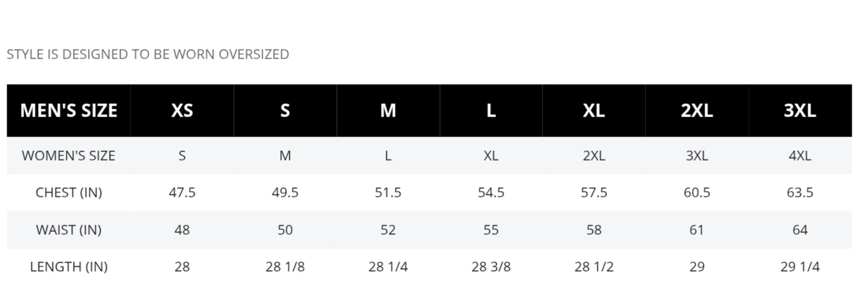
Task: Click the length value 28 1/8
Action: click(x=285, y=267)
